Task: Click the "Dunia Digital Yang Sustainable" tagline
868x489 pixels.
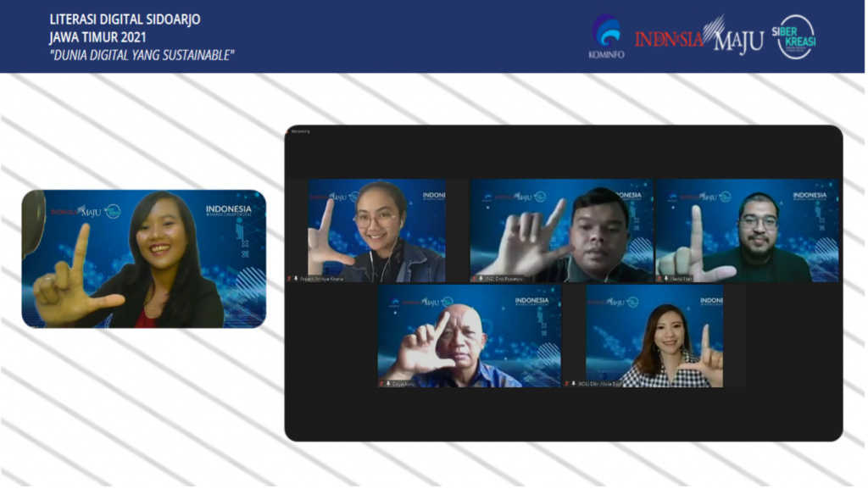Action: [x=141, y=55]
